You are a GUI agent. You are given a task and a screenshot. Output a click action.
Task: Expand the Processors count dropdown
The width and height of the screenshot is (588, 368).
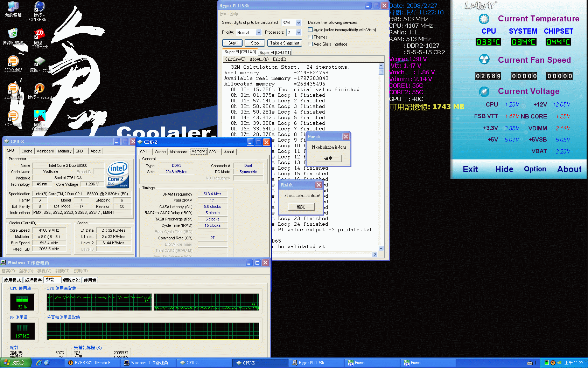pos(299,33)
